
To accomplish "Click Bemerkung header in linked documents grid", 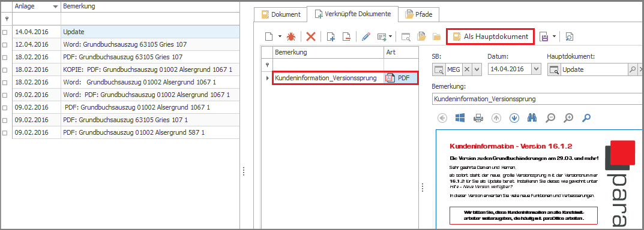I will tap(328, 53).
